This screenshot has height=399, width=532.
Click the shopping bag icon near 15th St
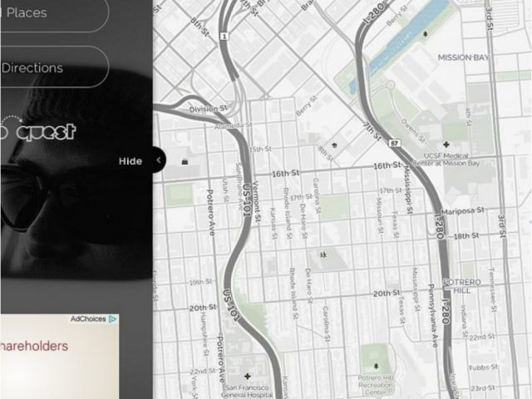pos(185,160)
